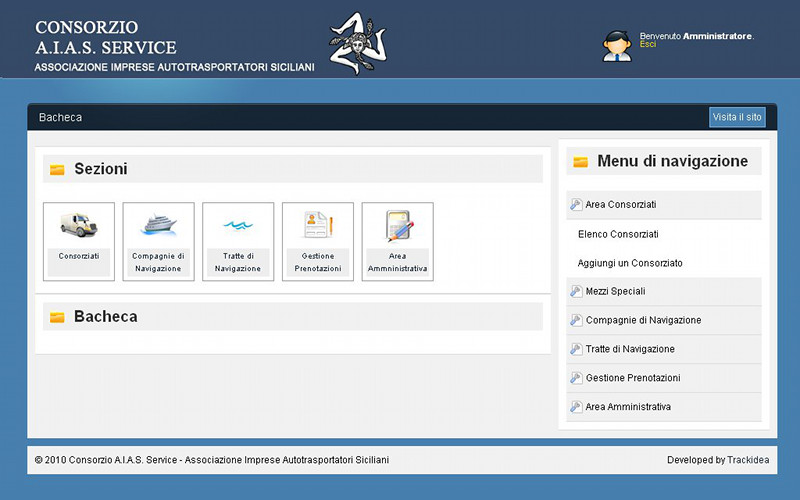Expand Tratte di Navigazione in sidebar menu
Screen dimensions: 800x500
pyautogui.click(x=664, y=349)
